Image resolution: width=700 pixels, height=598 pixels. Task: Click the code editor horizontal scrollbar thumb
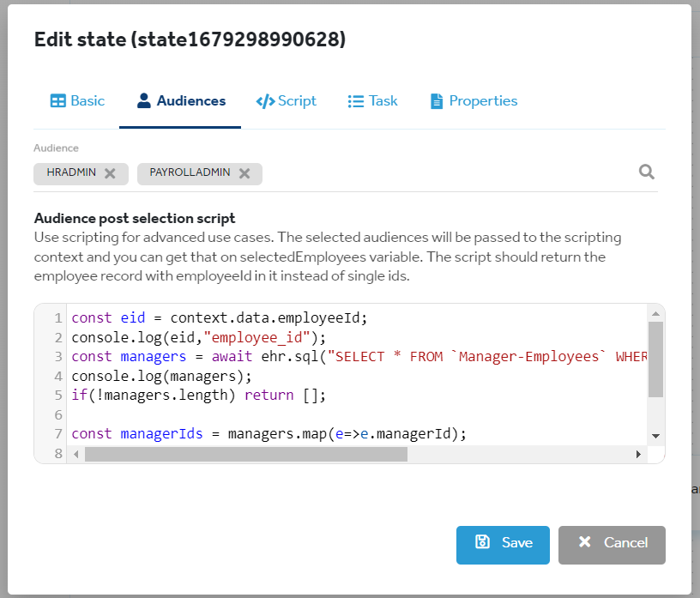pos(246,455)
